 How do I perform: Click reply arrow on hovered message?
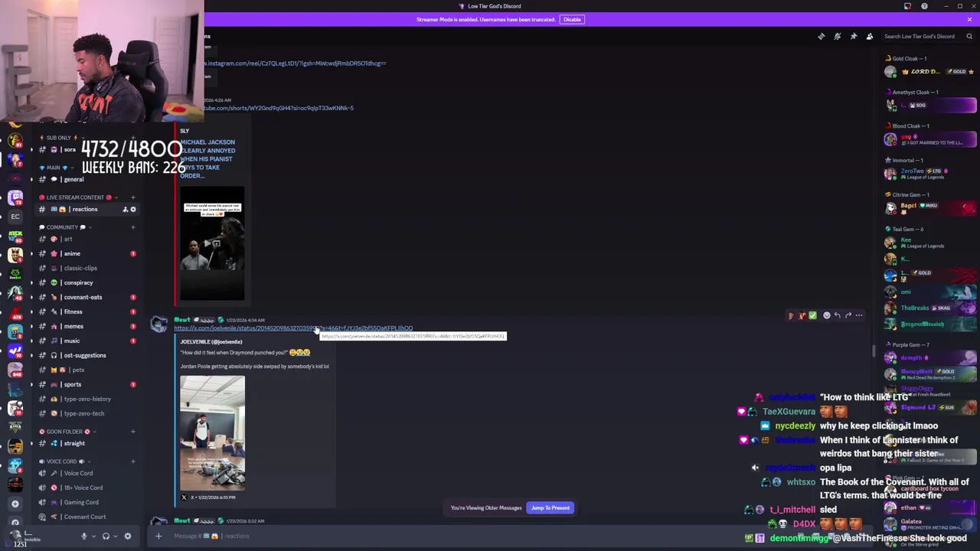click(837, 315)
